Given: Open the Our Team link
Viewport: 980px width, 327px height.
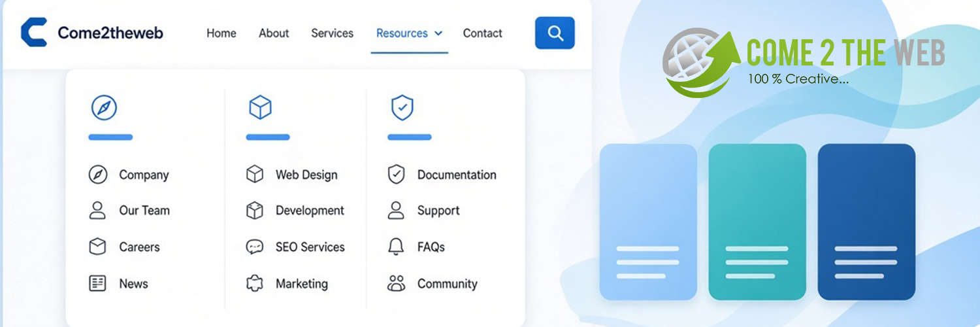Looking at the screenshot, I should 144,211.
